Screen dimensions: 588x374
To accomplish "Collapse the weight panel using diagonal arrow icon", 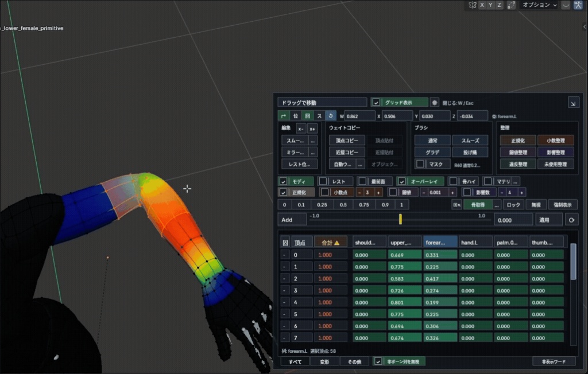I will pos(573,103).
